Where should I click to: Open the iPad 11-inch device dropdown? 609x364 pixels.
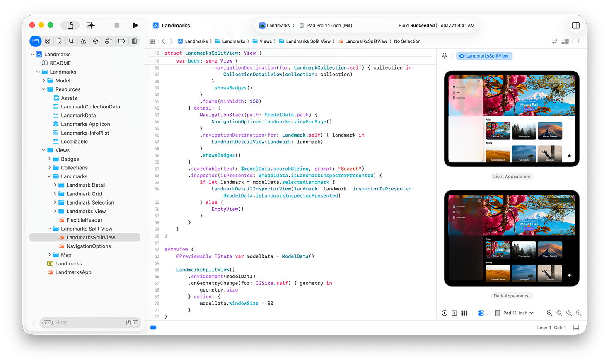514,313
